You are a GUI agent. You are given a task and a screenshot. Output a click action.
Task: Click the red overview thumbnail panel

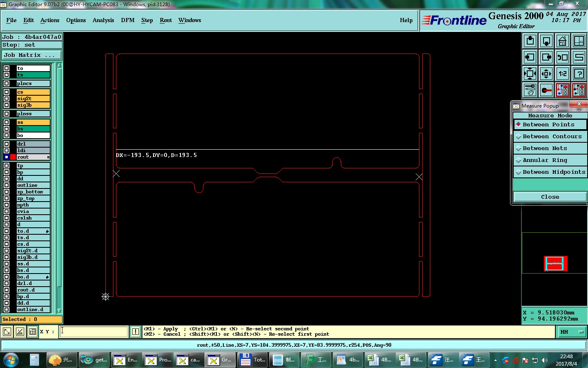click(555, 263)
